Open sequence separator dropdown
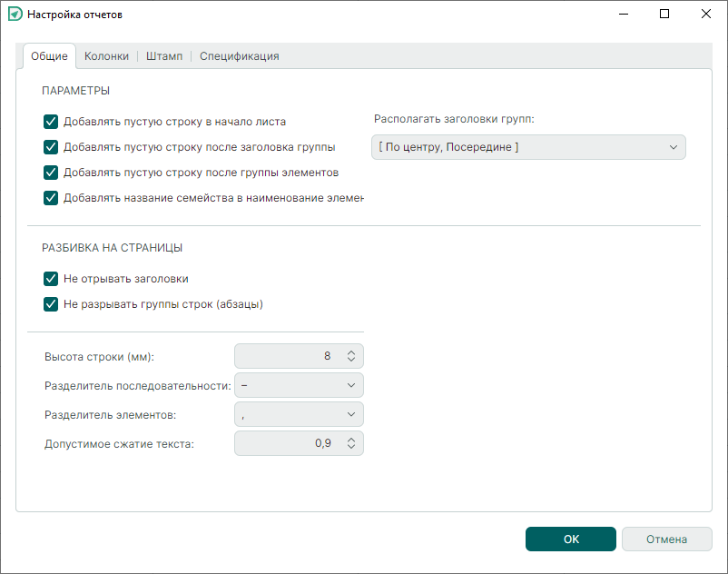The height and width of the screenshot is (574, 728). [x=299, y=385]
